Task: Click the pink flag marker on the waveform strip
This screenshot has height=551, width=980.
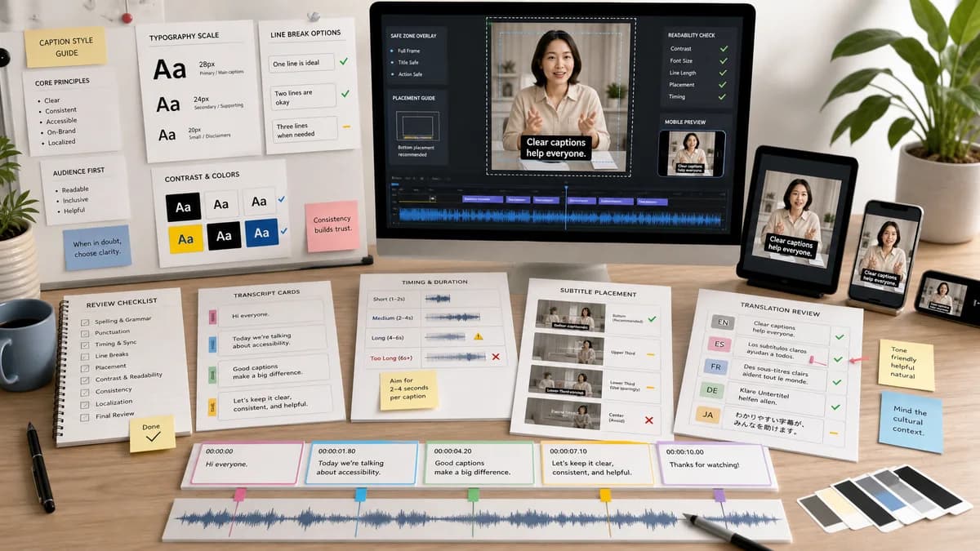Action: (x=239, y=495)
